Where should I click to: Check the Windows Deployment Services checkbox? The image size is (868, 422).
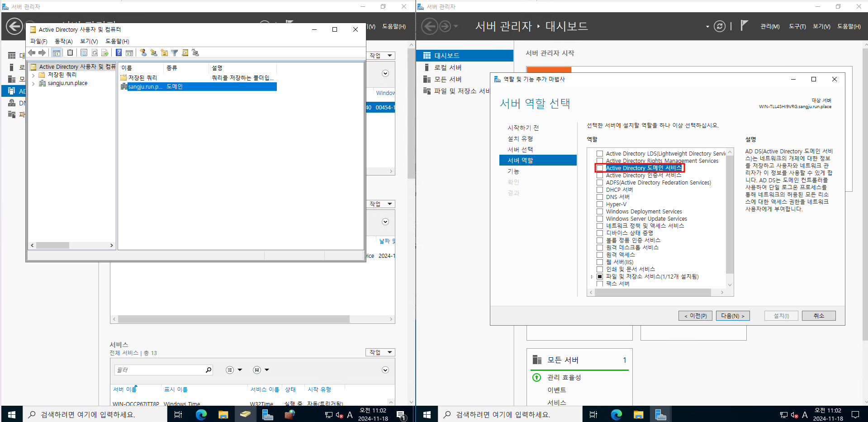pyautogui.click(x=600, y=212)
